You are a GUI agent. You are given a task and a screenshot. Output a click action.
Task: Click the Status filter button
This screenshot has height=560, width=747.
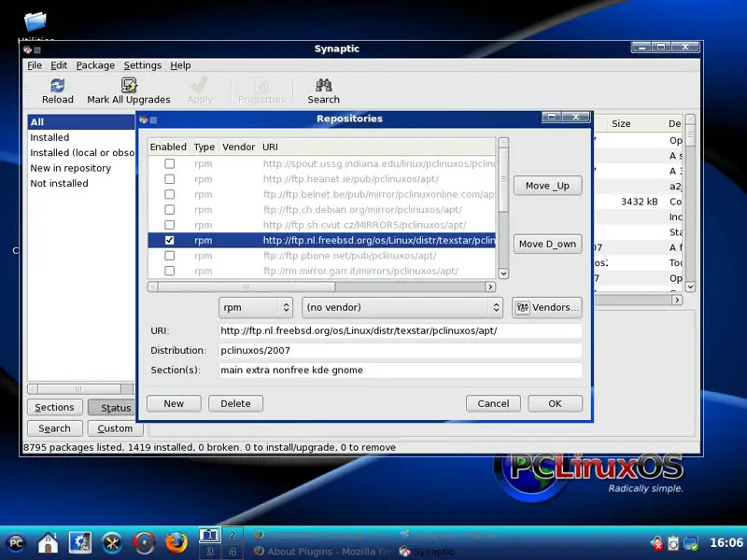click(x=112, y=408)
